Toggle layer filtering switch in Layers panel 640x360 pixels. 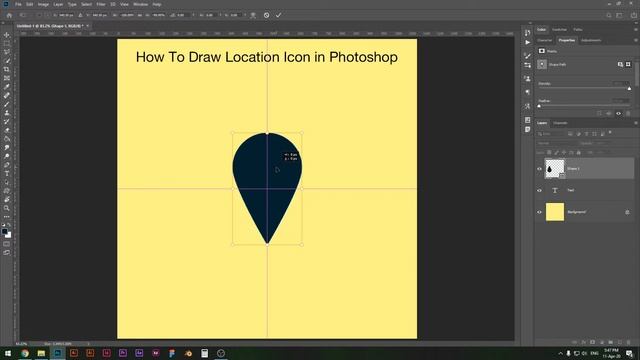(610, 133)
